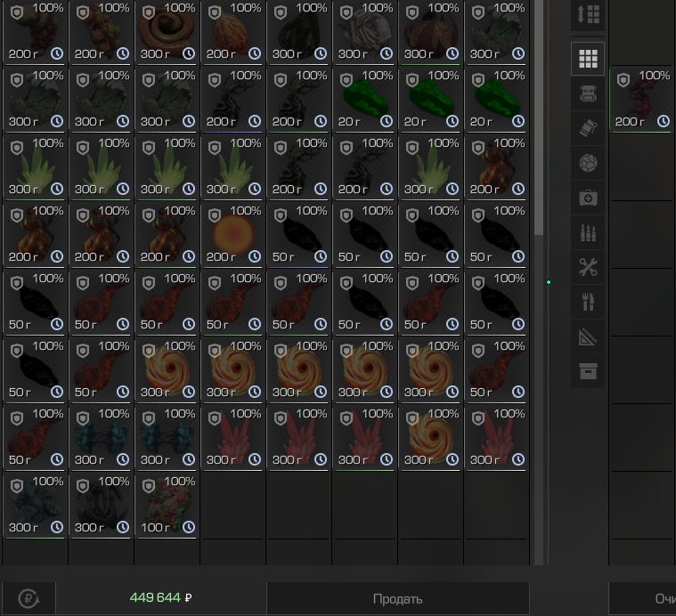
Task: Click the Продать sell button
Action: 398,599
